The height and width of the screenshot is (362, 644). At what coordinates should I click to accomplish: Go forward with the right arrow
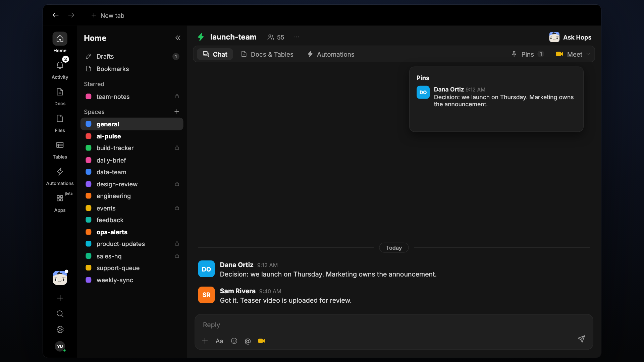71,15
